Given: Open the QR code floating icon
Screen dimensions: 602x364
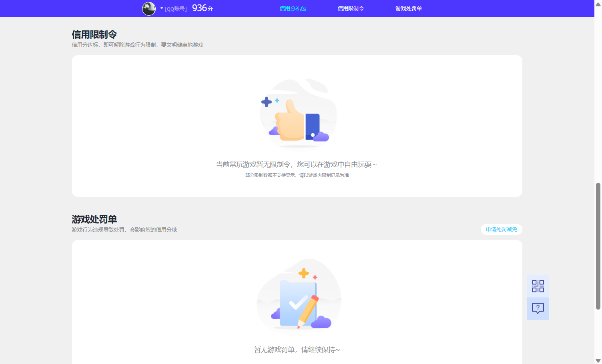Looking at the screenshot, I should (x=538, y=286).
